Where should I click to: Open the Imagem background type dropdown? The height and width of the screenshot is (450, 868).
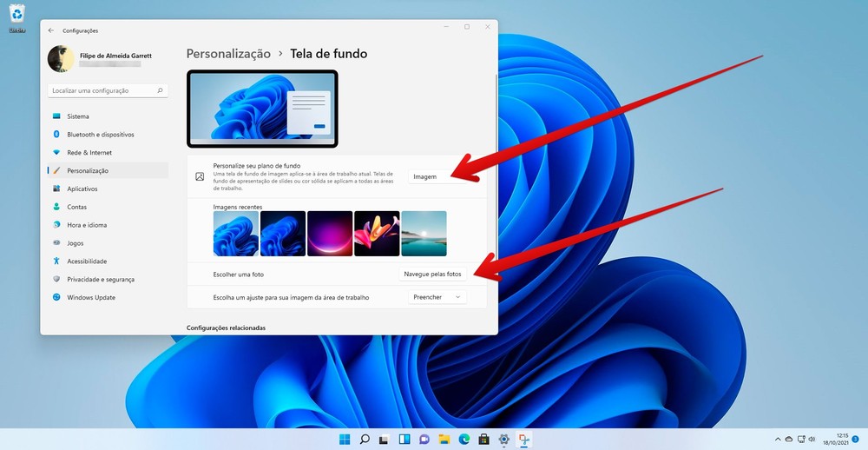click(437, 177)
